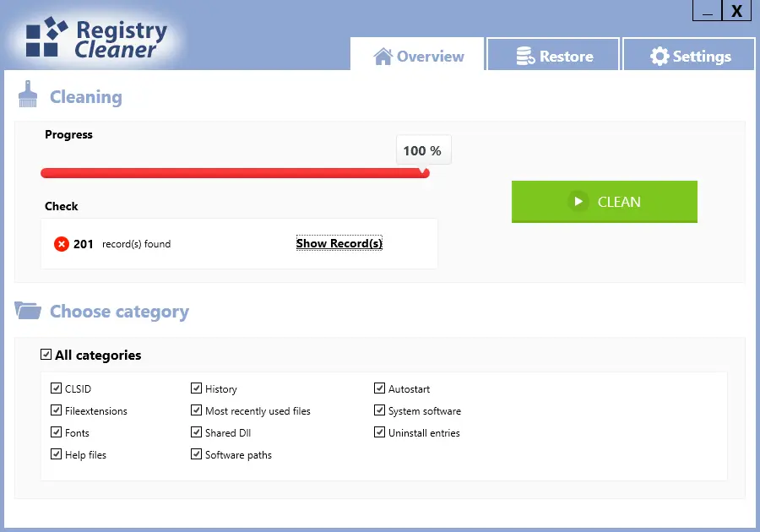Click the play icon on CLEAN
760x532 pixels.
578,201
